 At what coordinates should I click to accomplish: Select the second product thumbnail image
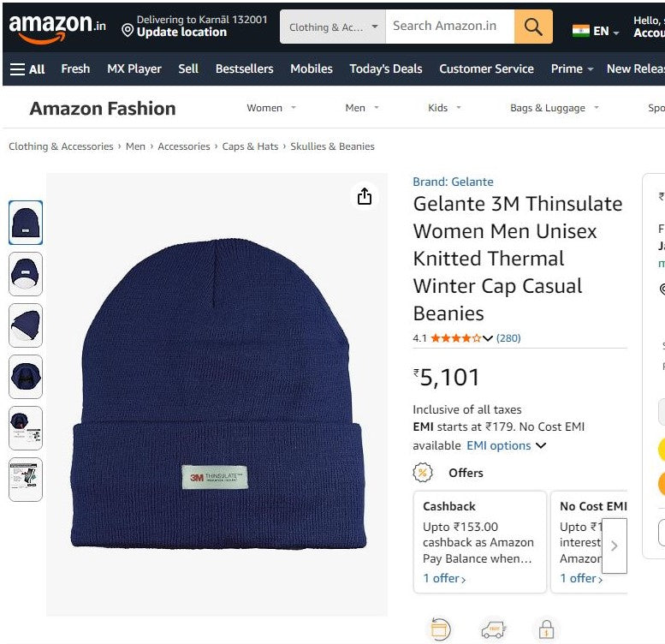tap(26, 274)
